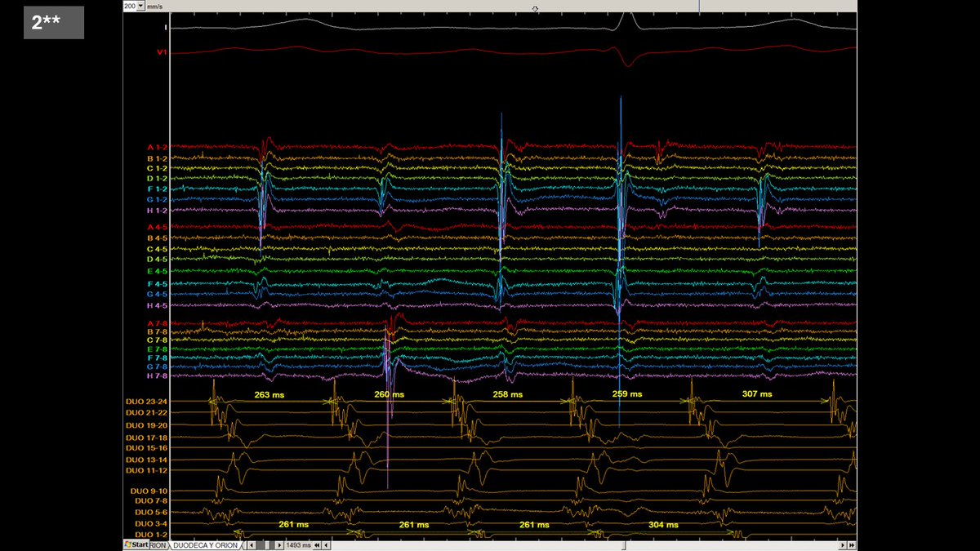
Task: Click the double-right fast-forward arrow
Action: 852,545
